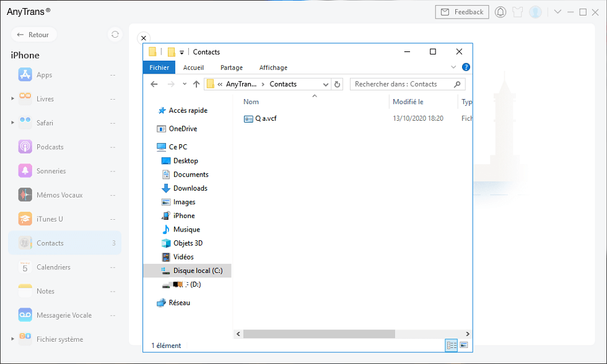The image size is (607, 364).
Task: Expand the Fichier système tree arrow
Action: point(12,339)
